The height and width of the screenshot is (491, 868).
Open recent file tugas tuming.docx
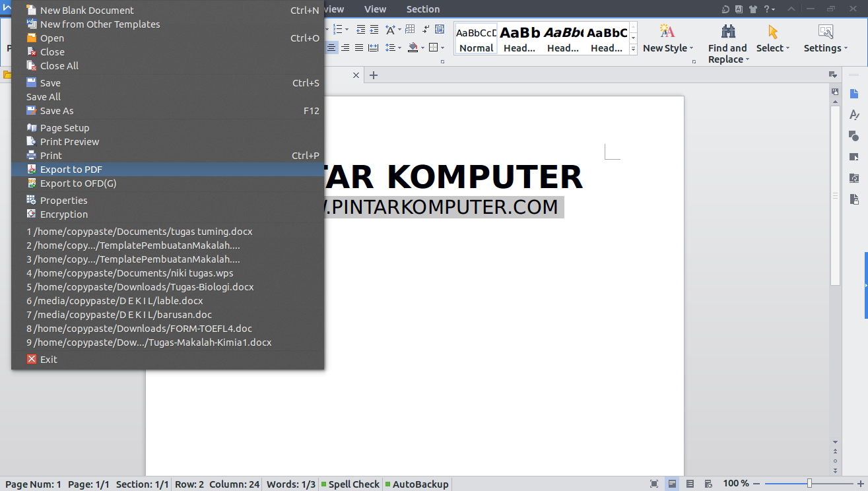pos(168,232)
